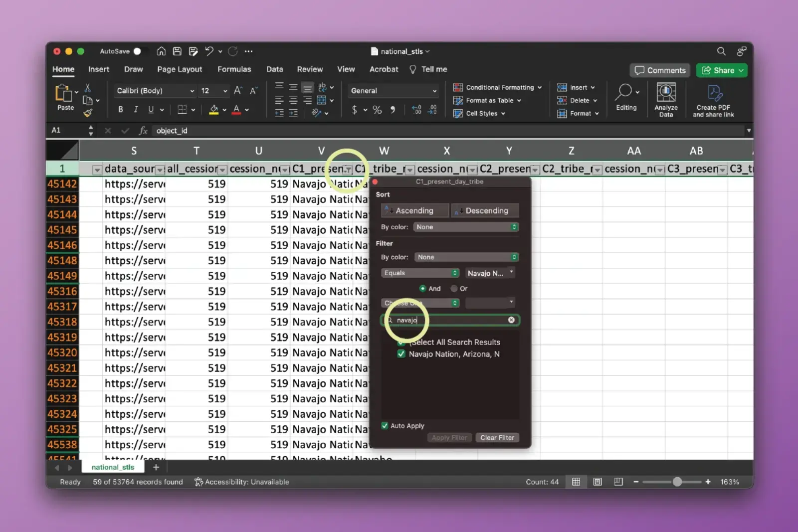Open the Insert ribbon tab
The image size is (798, 532).
pos(99,69)
